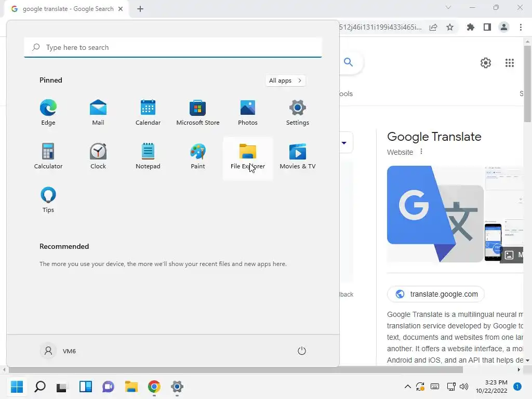Open Google quick settings gear

[486, 63]
